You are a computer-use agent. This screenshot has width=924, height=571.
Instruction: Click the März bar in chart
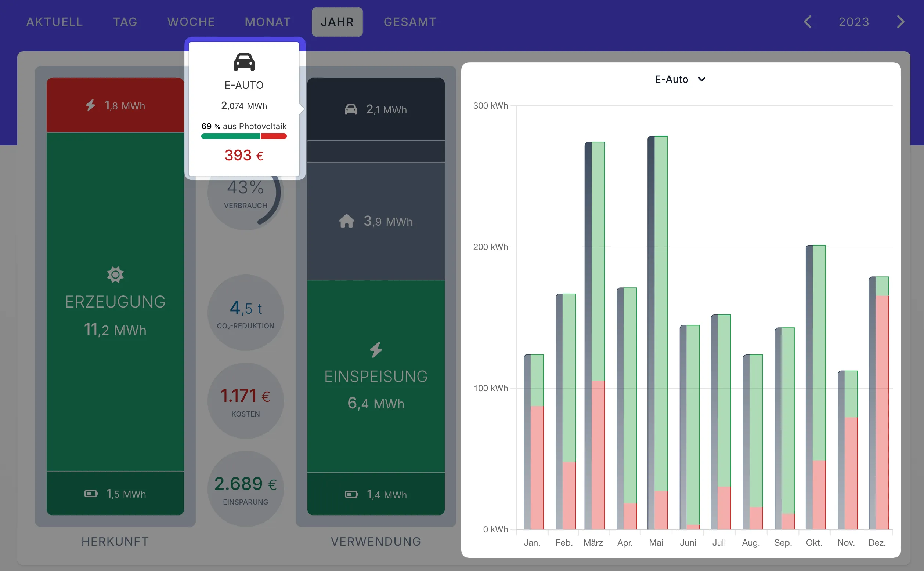[595, 336]
